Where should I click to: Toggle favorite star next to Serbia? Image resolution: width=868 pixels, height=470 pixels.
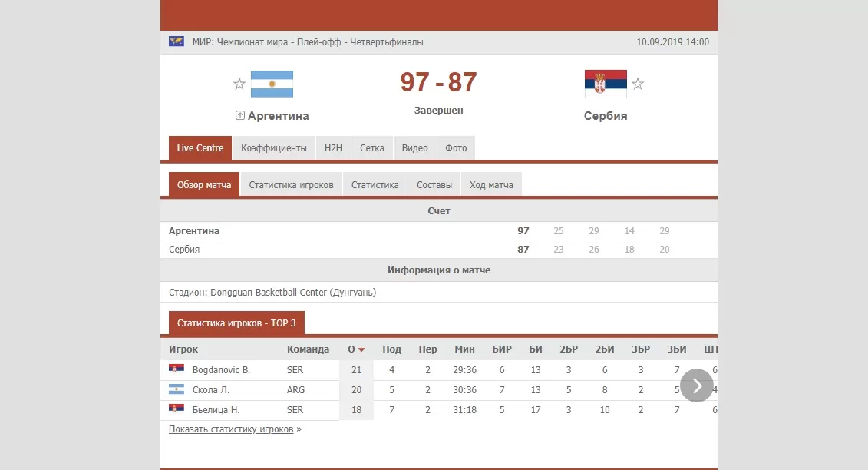pyautogui.click(x=638, y=84)
